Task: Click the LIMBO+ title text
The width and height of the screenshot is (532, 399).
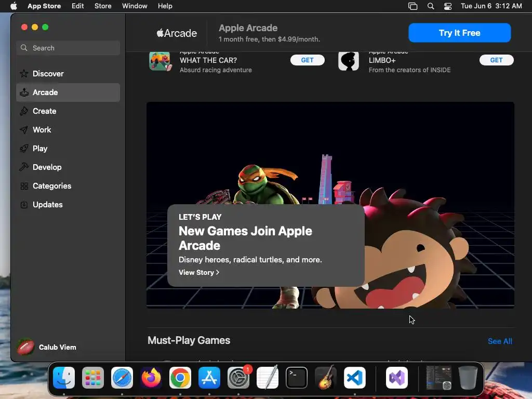Action: 382,60
